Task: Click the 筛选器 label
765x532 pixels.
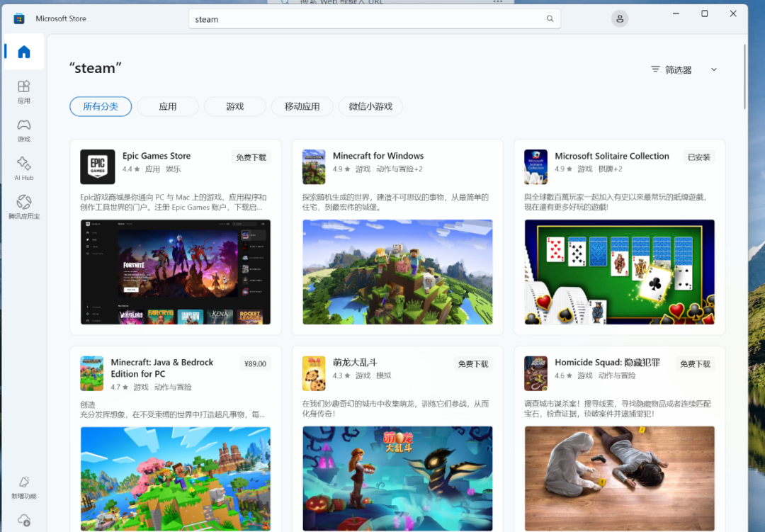Action: click(x=678, y=70)
